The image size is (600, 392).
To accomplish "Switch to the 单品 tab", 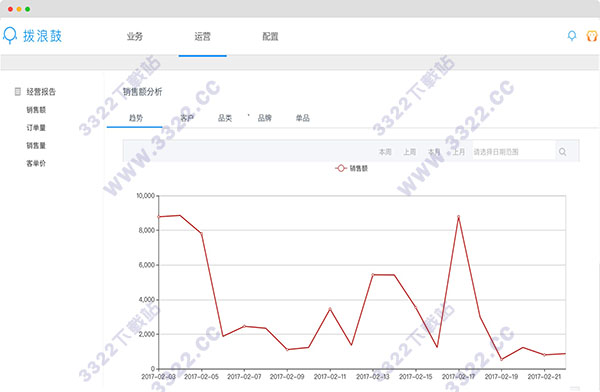I will 303,118.
